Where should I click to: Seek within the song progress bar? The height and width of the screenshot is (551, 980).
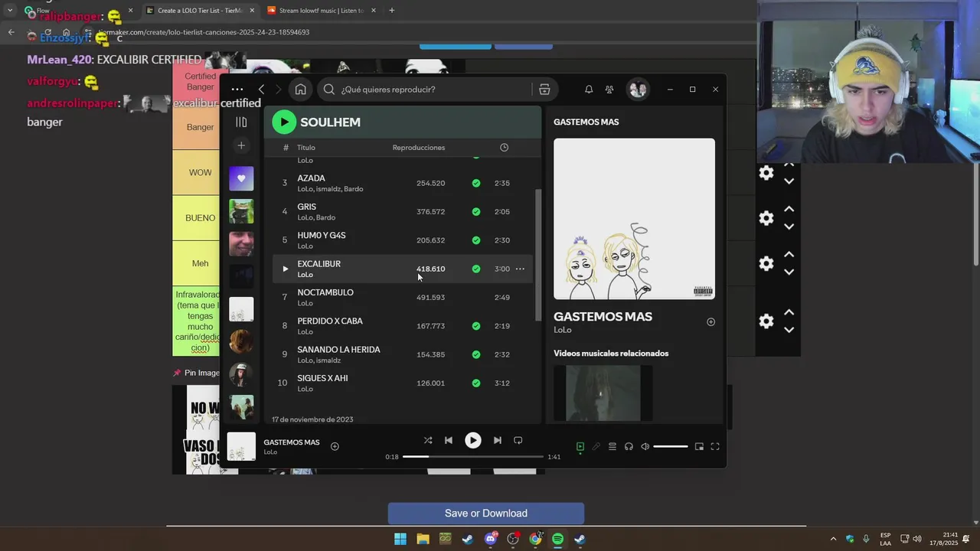473,457
